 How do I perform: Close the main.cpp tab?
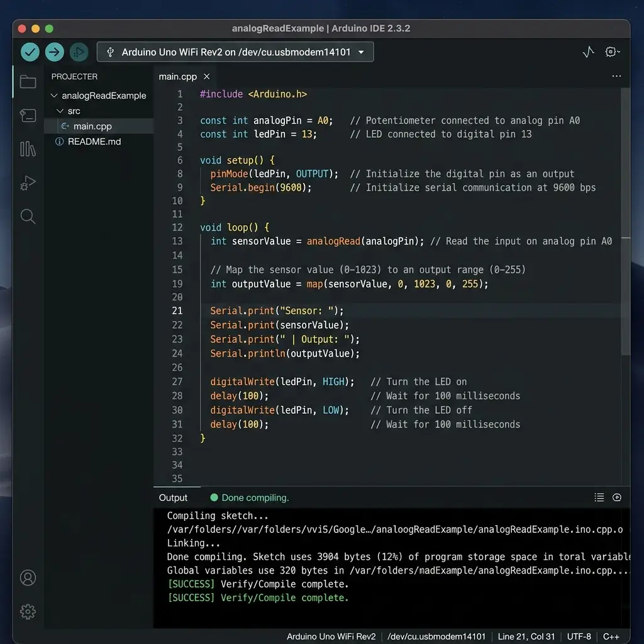click(x=206, y=76)
